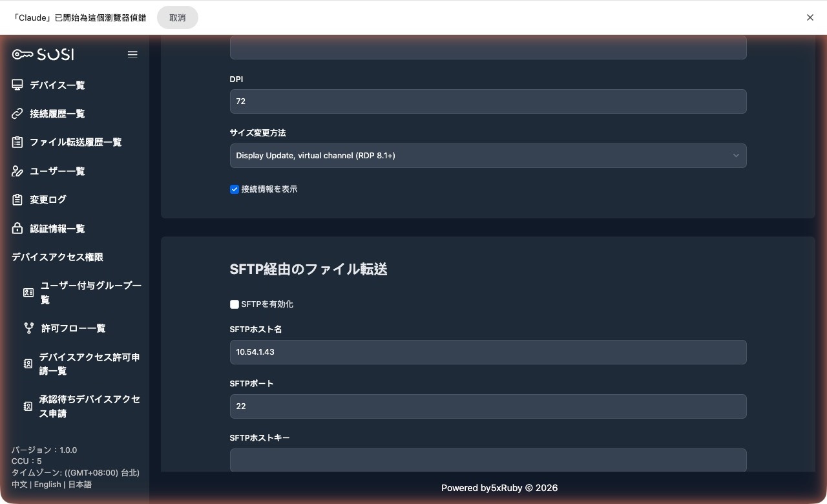Viewport: 827px width, 504px height.
Task: Focus the empty SFTPホストキー field
Action: point(488,460)
